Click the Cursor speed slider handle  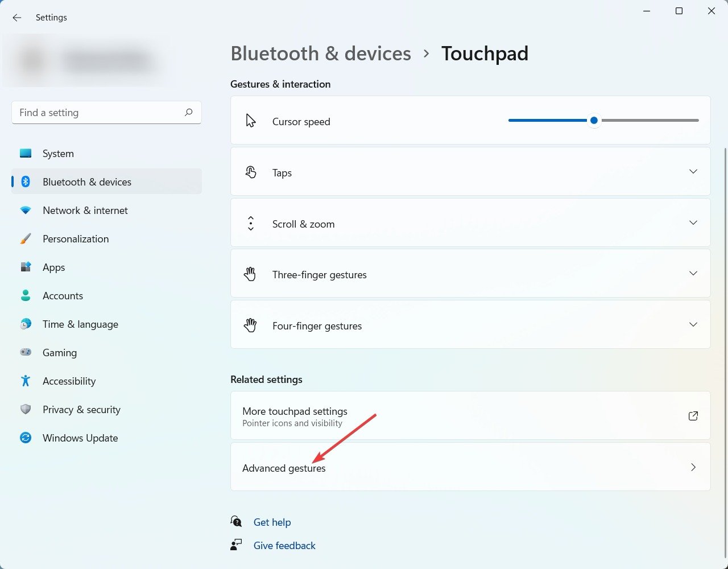point(594,121)
